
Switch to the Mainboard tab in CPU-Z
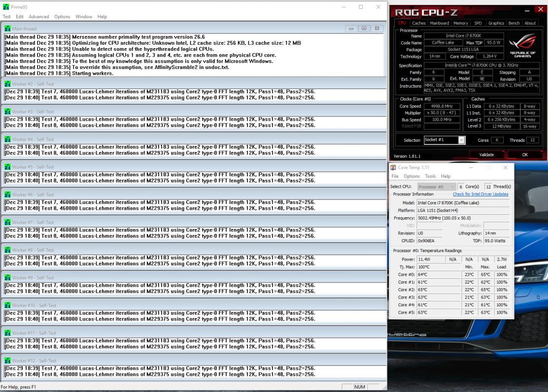439,23
